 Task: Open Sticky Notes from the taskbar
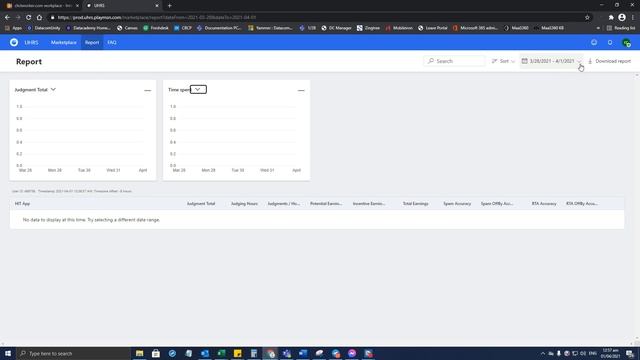[238, 353]
